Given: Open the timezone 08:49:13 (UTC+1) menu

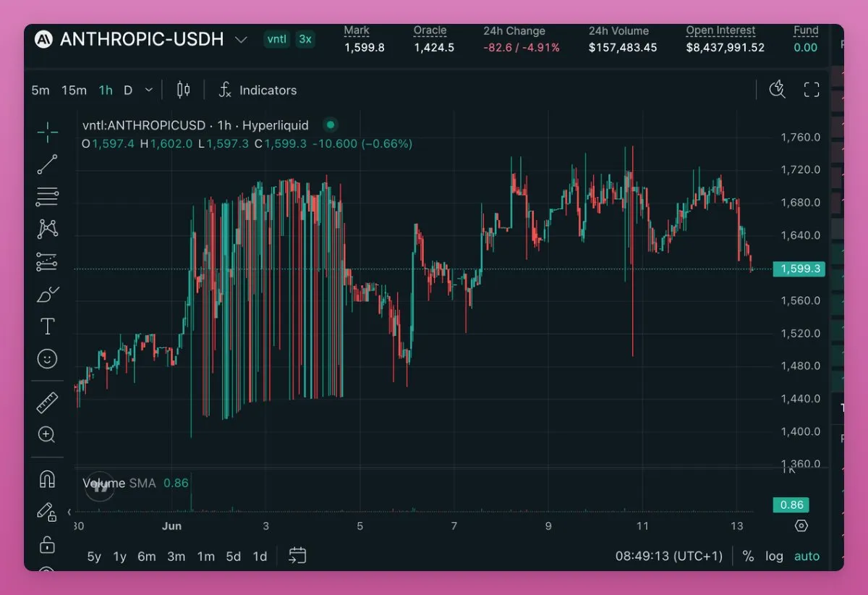Looking at the screenshot, I should (x=669, y=557).
